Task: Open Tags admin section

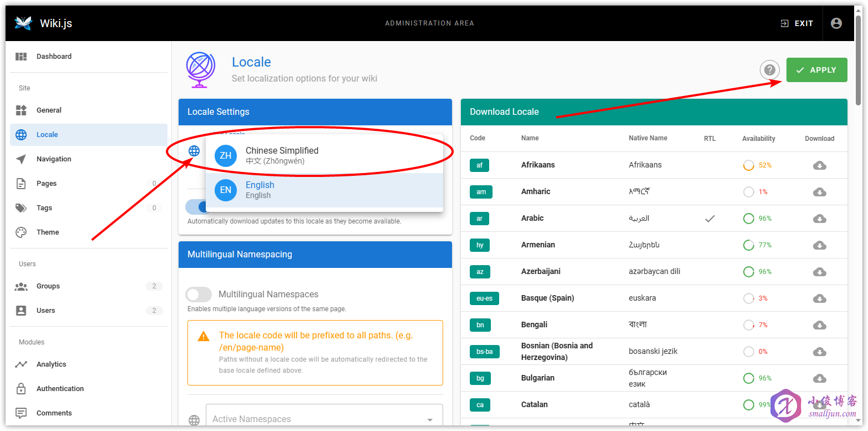Action: point(89,208)
